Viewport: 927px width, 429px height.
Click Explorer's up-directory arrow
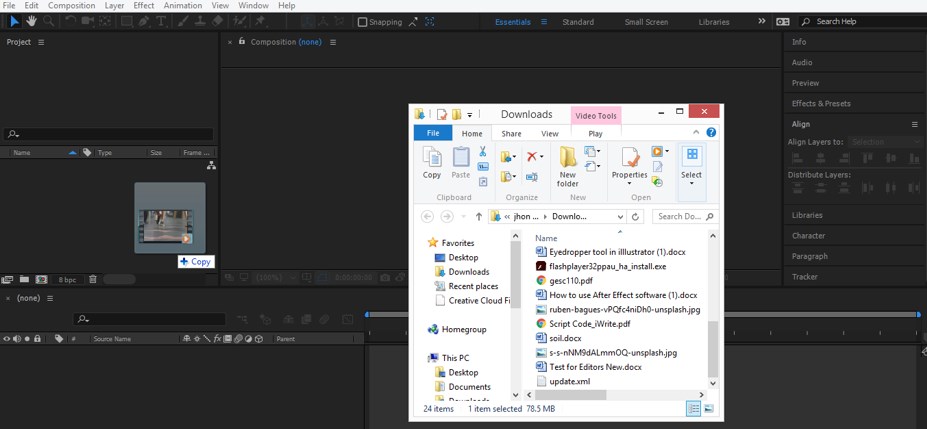pyautogui.click(x=478, y=216)
